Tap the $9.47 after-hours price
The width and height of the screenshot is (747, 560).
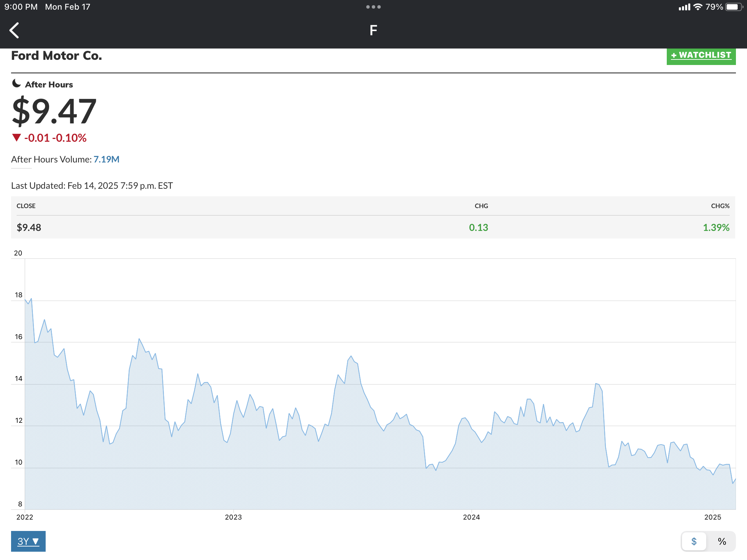pos(54,111)
